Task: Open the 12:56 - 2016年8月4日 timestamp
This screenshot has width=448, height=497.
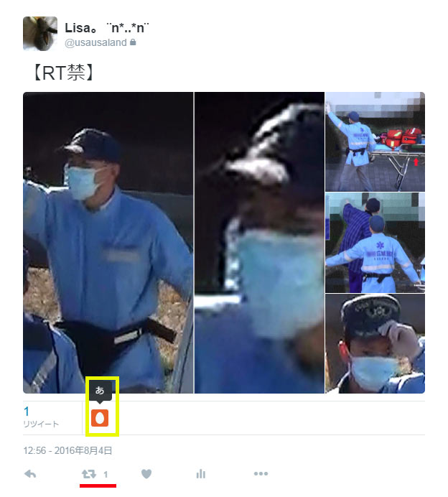Action: [x=67, y=450]
